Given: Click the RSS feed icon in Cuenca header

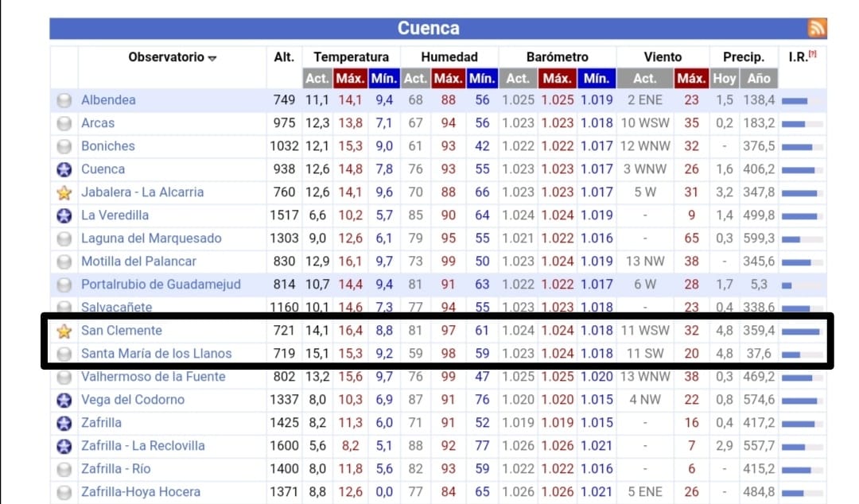Looking at the screenshot, I should click(x=816, y=28).
